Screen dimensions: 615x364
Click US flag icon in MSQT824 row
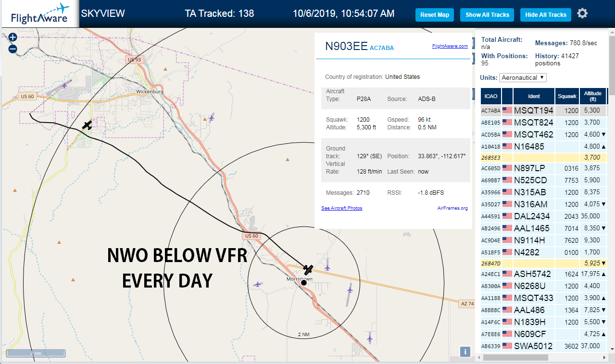pyautogui.click(x=507, y=122)
